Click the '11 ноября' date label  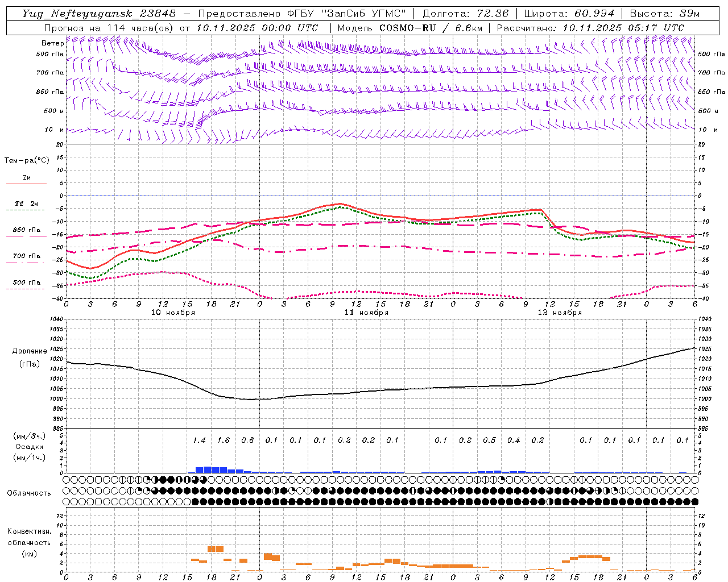(366, 313)
